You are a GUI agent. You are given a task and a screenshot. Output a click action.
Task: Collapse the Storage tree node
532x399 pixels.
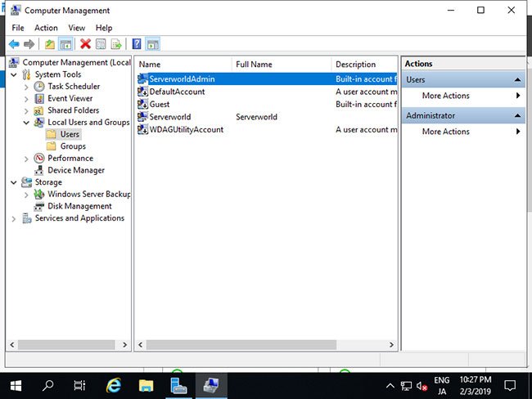(14, 182)
